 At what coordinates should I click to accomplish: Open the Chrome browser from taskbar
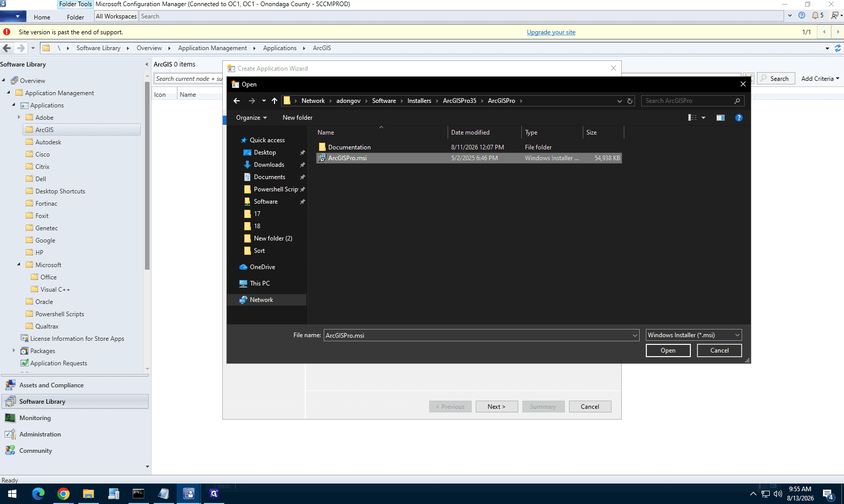pyautogui.click(x=64, y=494)
